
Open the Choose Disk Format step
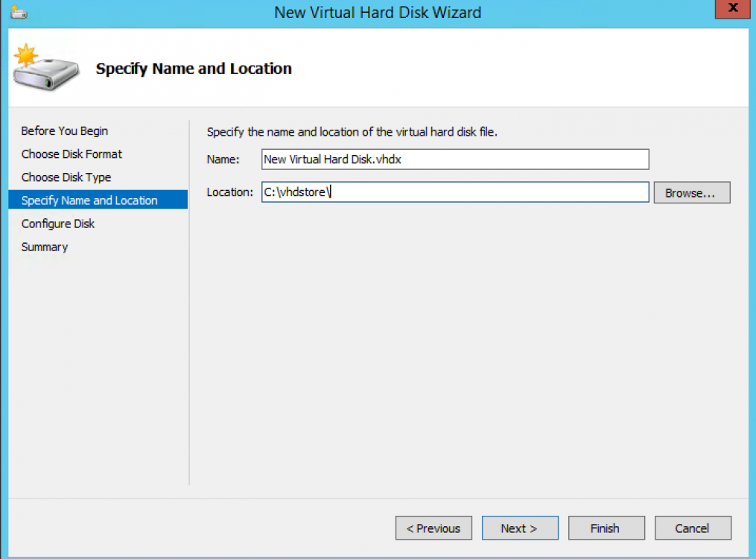click(x=72, y=154)
